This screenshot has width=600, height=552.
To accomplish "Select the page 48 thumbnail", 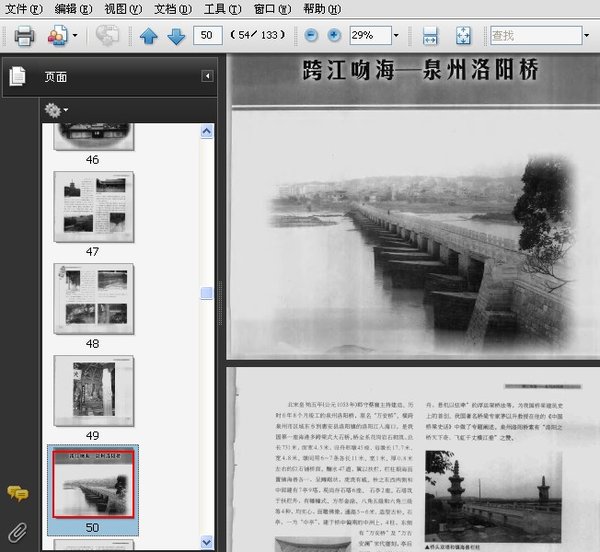I will click(93, 297).
